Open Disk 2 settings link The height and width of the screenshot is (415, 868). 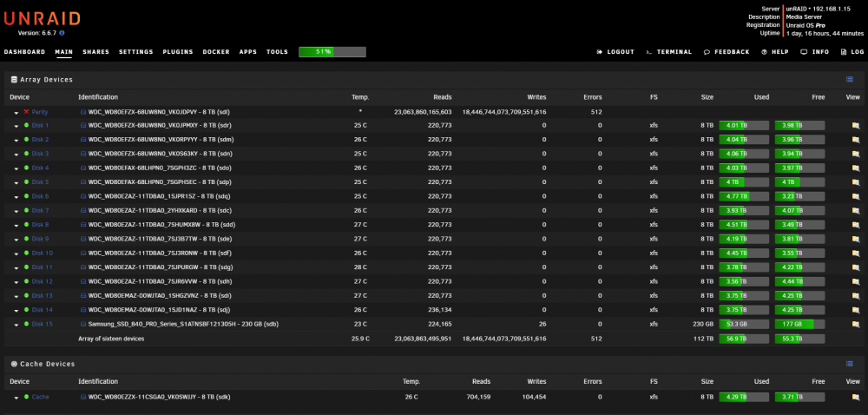point(40,140)
